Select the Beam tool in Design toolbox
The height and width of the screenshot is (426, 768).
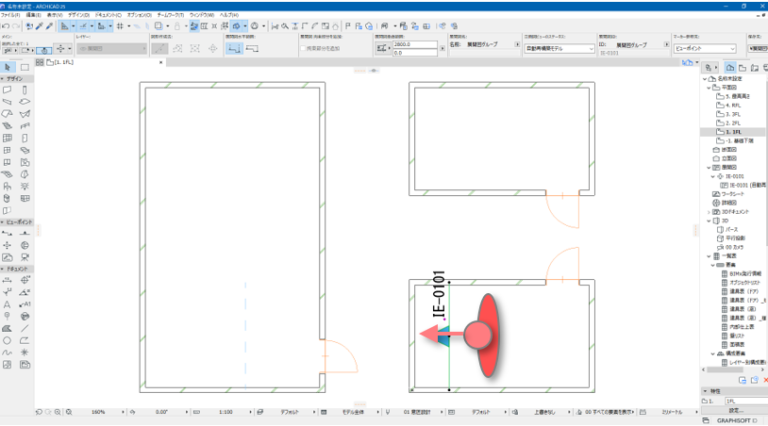coord(7,102)
